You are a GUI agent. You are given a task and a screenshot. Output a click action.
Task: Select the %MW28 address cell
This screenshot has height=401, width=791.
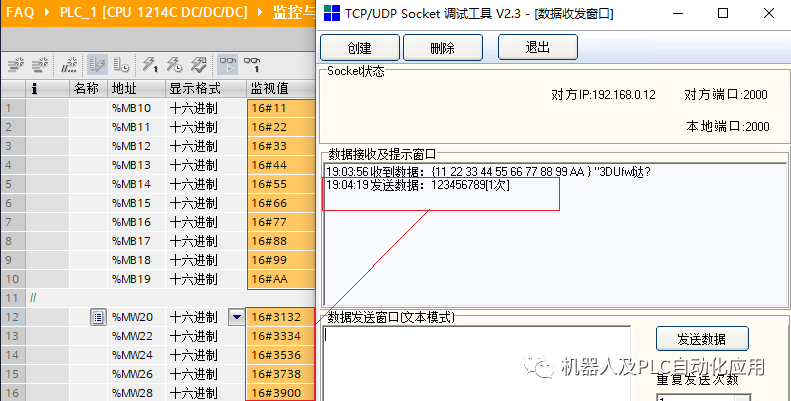tap(136, 393)
